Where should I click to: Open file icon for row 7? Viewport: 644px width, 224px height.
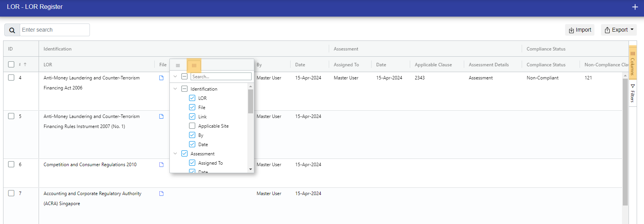[161, 194]
